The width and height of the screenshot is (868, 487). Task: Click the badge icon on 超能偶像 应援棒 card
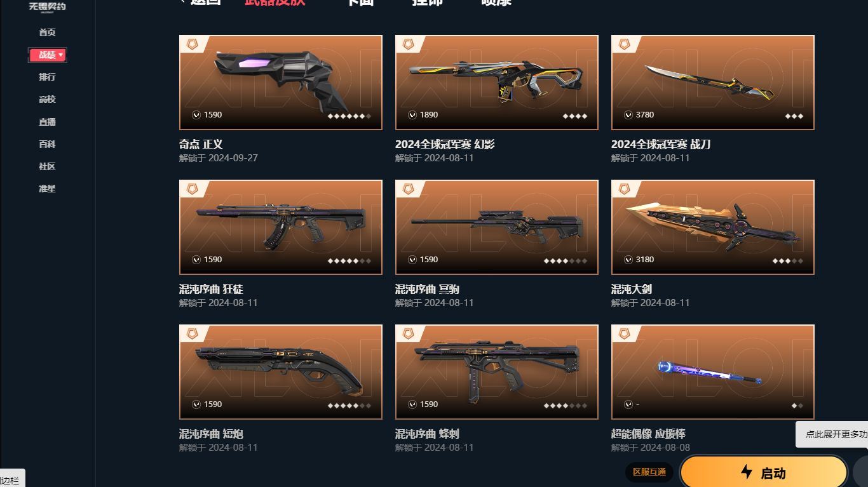pyautogui.click(x=624, y=334)
